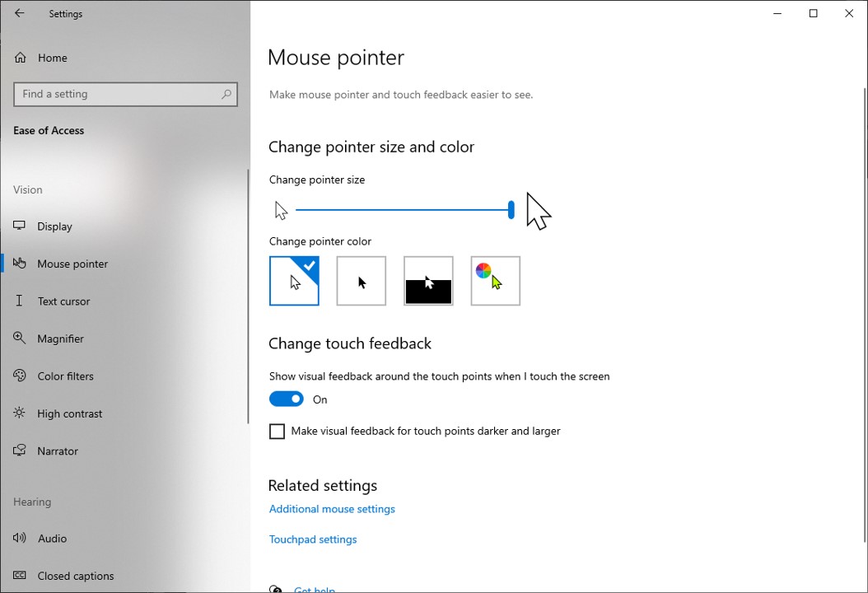Open the Additional mouse settings link

(x=332, y=509)
